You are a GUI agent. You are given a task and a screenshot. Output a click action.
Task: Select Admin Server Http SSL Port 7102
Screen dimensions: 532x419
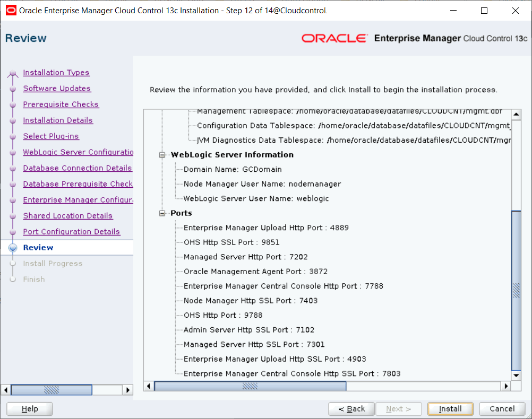tap(248, 330)
